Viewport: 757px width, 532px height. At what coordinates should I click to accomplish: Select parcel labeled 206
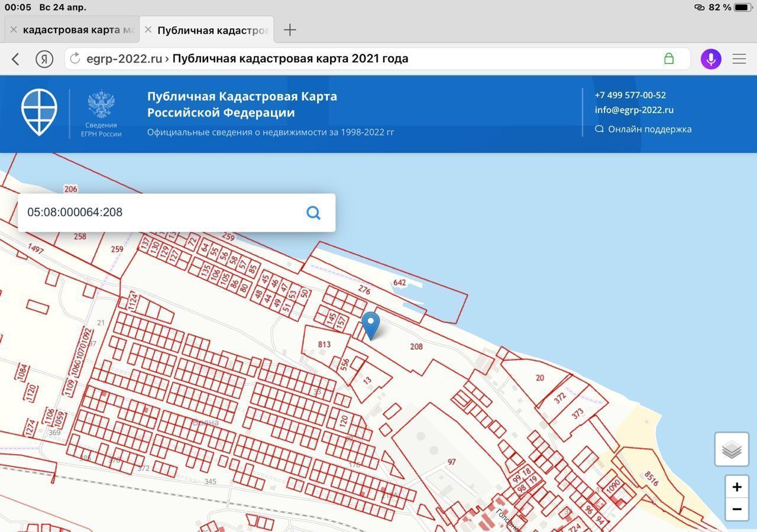pos(70,189)
